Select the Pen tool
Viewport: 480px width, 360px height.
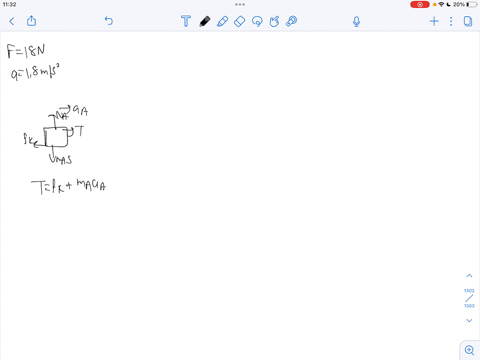click(x=205, y=21)
